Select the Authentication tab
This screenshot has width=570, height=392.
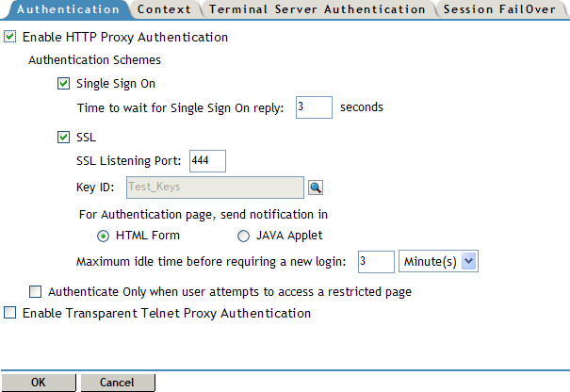point(64,9)
